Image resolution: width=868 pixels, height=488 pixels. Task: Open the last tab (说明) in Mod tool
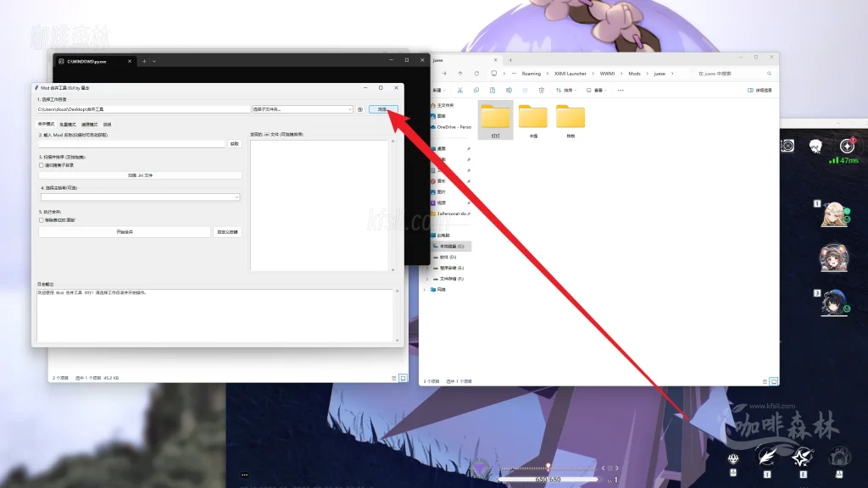107,124
